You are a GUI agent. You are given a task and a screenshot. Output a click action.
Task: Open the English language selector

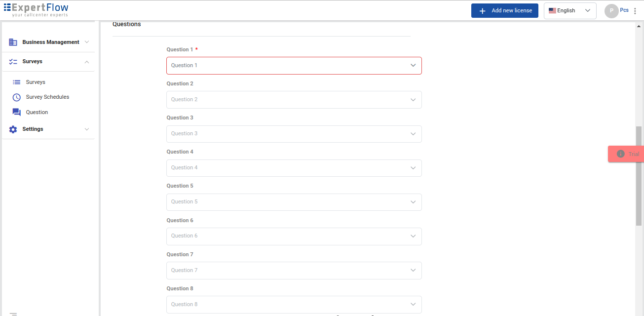tap(569, 11)
